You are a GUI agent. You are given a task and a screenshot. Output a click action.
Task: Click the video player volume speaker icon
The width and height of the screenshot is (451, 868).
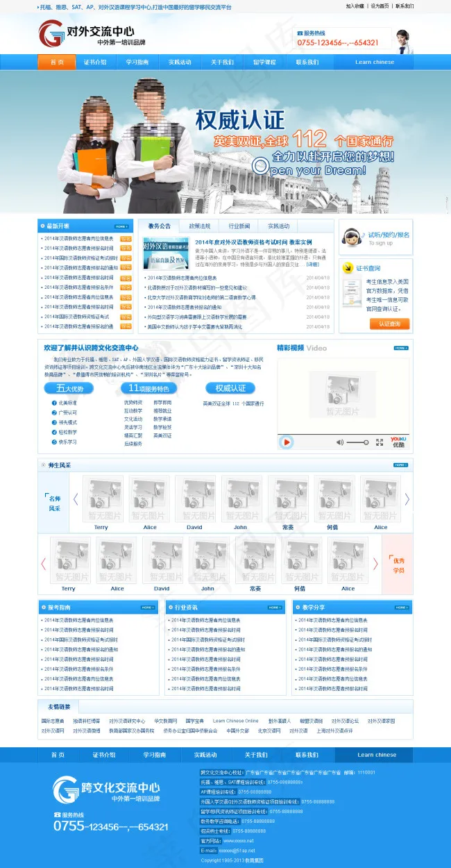point(340,442)
